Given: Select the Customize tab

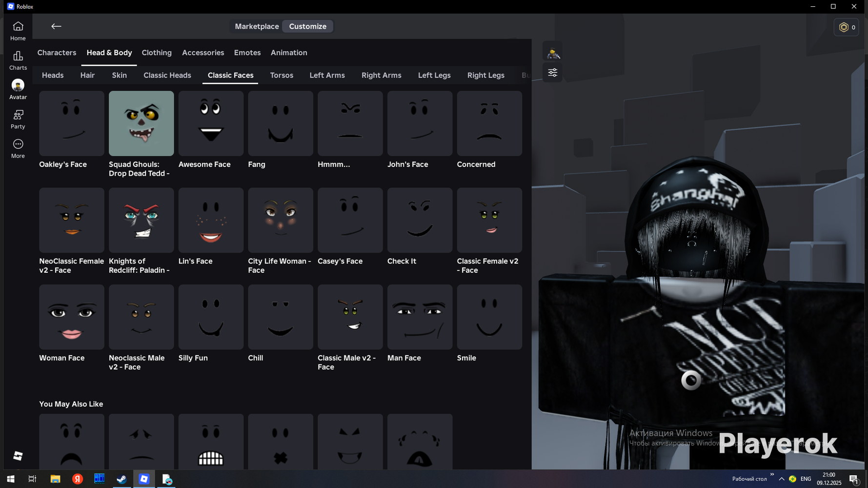Looking at the screenshot, I should pyautogui.click(x=307, y=26).
